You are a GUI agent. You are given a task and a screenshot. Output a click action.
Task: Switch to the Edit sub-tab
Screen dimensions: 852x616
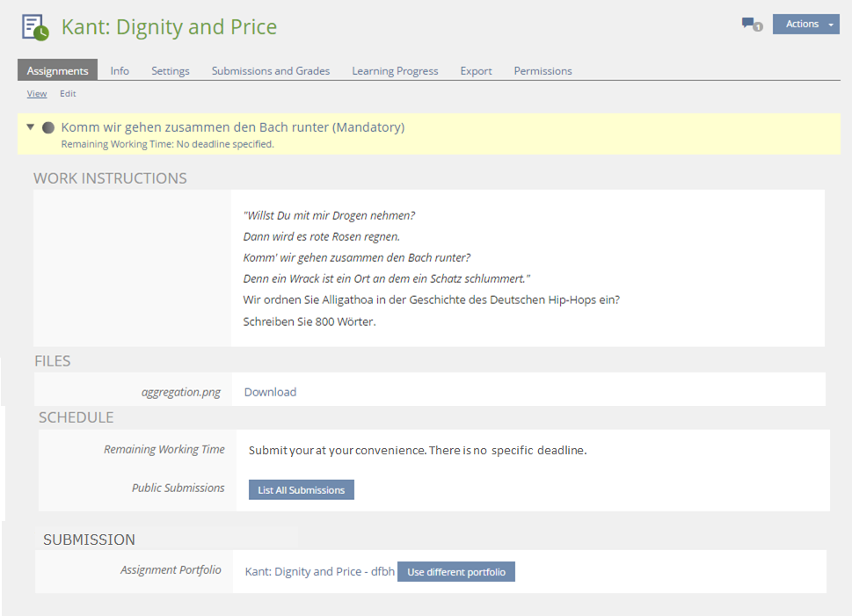click(68, 93)
